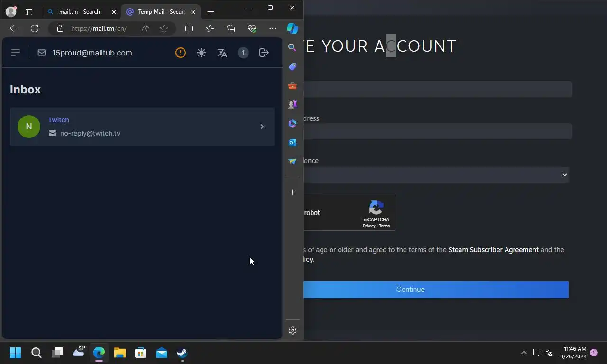
Task: Open muted volume control in system tray
Action: pos(549,353)
